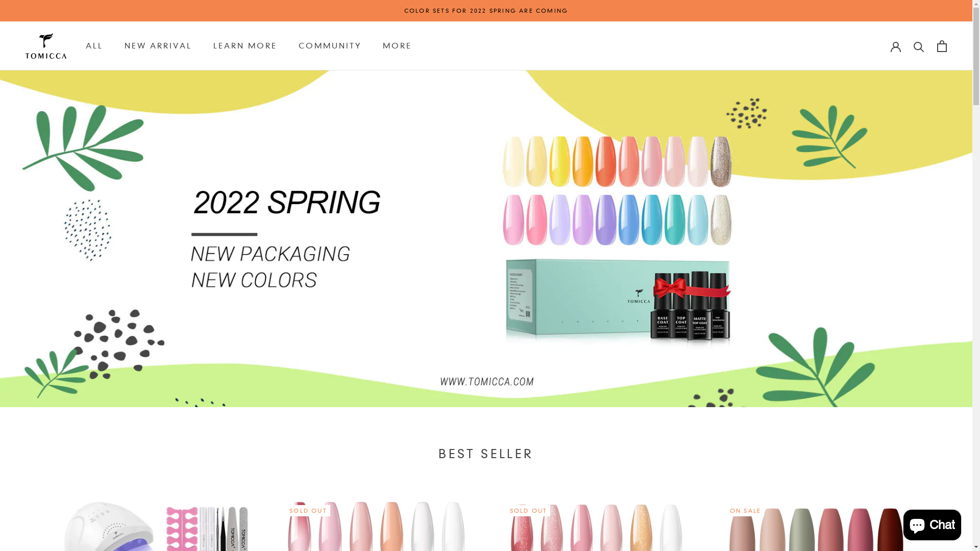Expand the MORE navigation dropdown

[397, 46]
